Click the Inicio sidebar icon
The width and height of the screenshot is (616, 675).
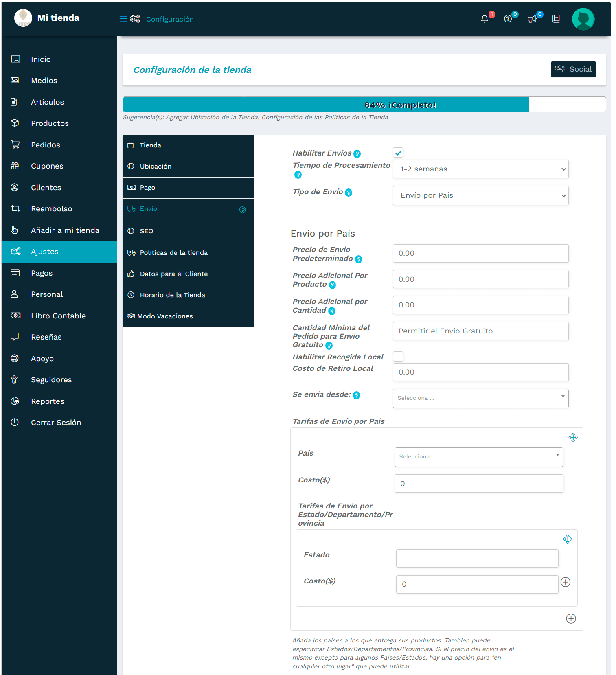[x=15, y=59]
